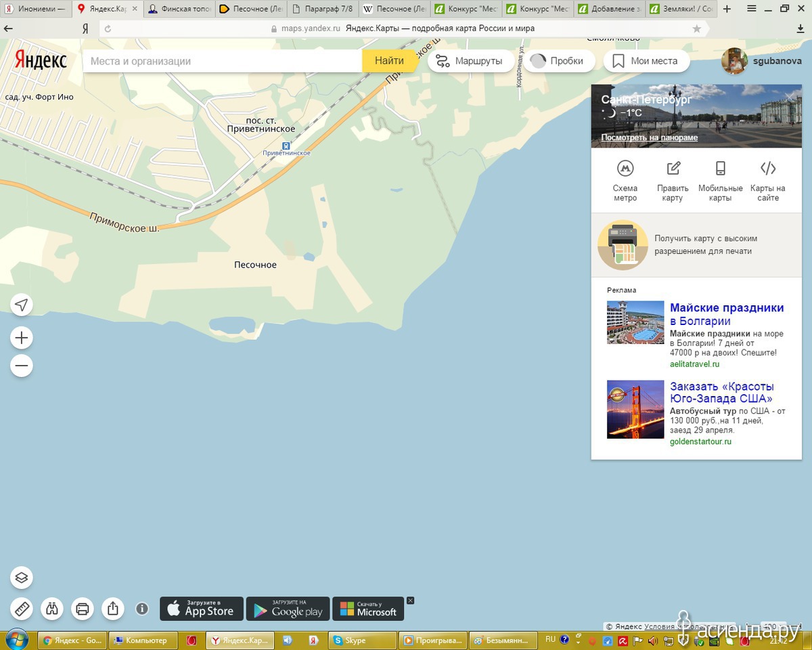Open a new browser tab
Screen dimensions: 812x650
pyautogui.click(x=727, y=9)
